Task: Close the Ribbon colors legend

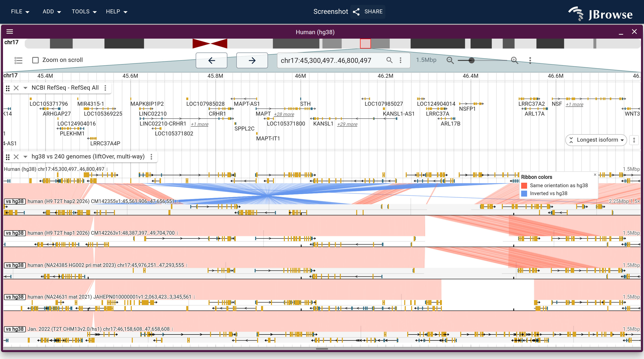Action: pyautogui.click(x=595, y=175)
